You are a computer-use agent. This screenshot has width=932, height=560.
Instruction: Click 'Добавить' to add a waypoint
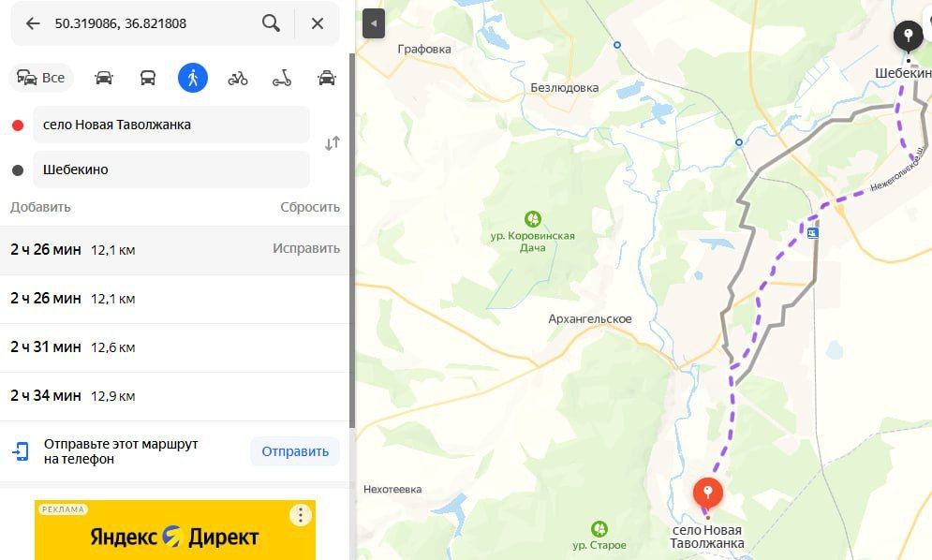(x=40, y=207)
